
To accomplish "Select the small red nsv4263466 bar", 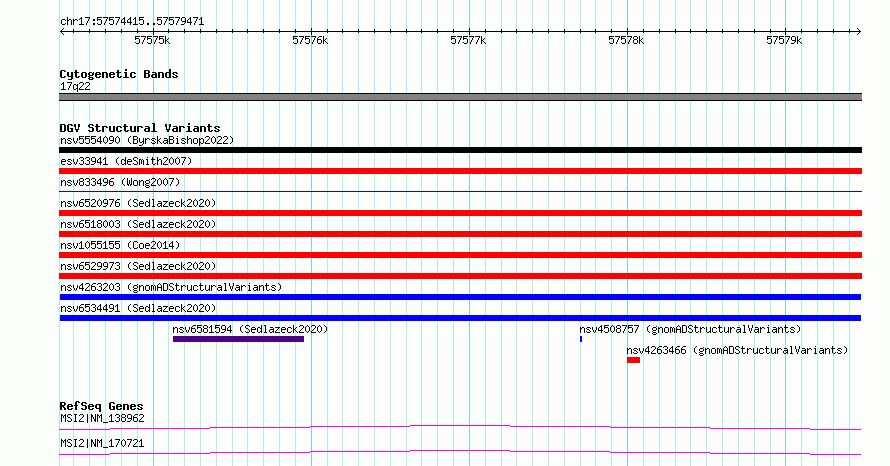I will (x=633, y=360).
